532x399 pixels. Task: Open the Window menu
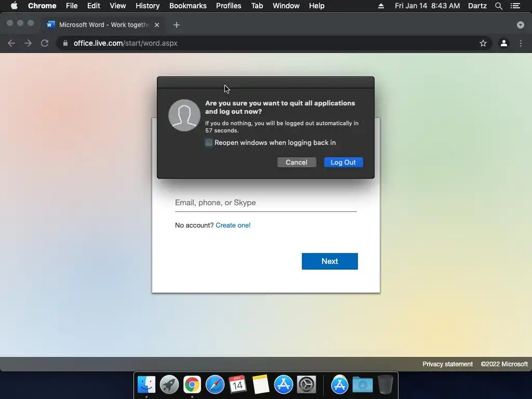[286, 6]
